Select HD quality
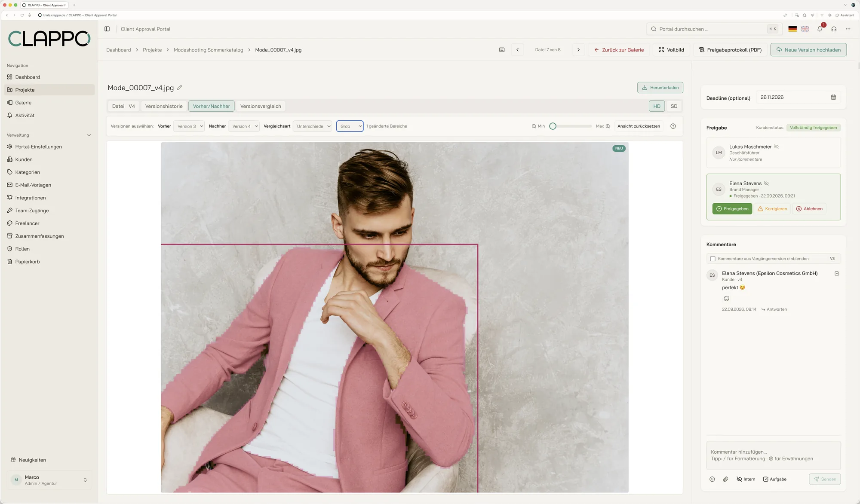Image resolution: width=860 pixels, height=504 pixels. click(657, 106)
